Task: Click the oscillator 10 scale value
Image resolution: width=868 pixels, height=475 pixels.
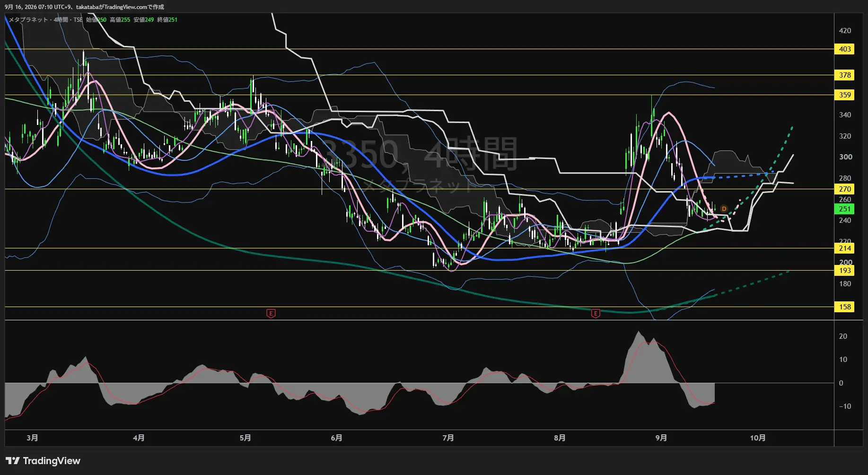Action: [843, 360]
